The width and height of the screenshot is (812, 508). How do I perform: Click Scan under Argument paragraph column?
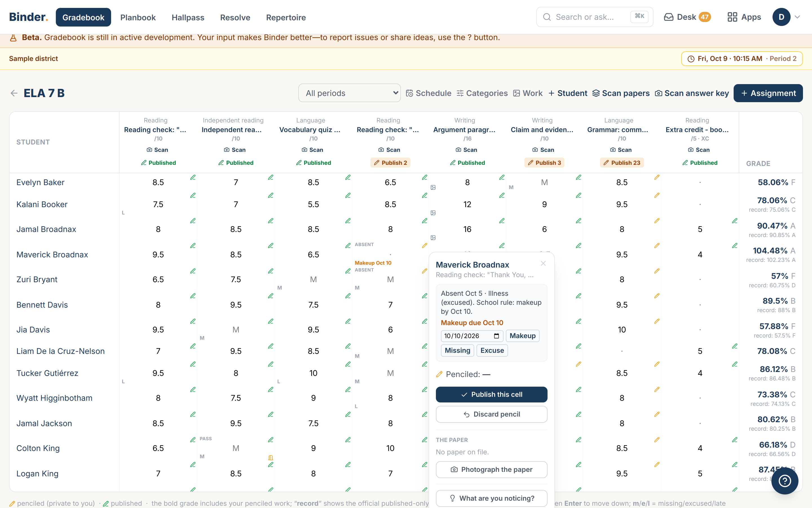pyautogui.click(x=466, y=150)
